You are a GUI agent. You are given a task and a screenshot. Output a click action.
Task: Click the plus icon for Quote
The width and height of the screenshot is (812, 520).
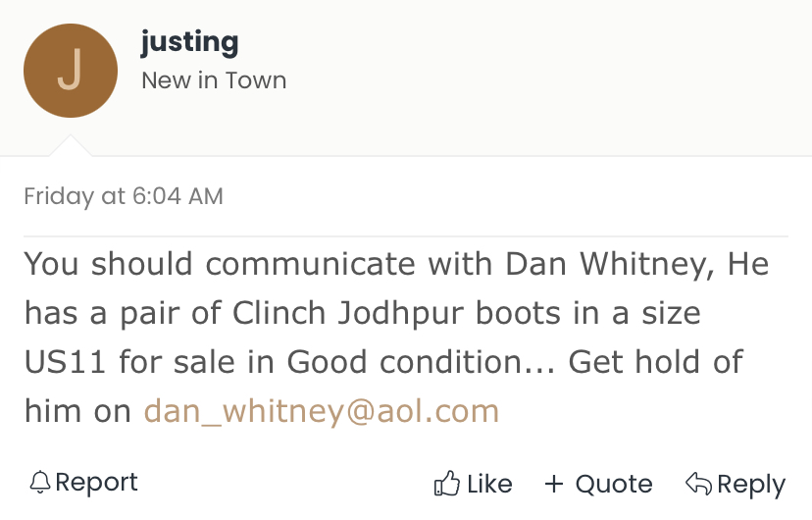pos(553,484)
